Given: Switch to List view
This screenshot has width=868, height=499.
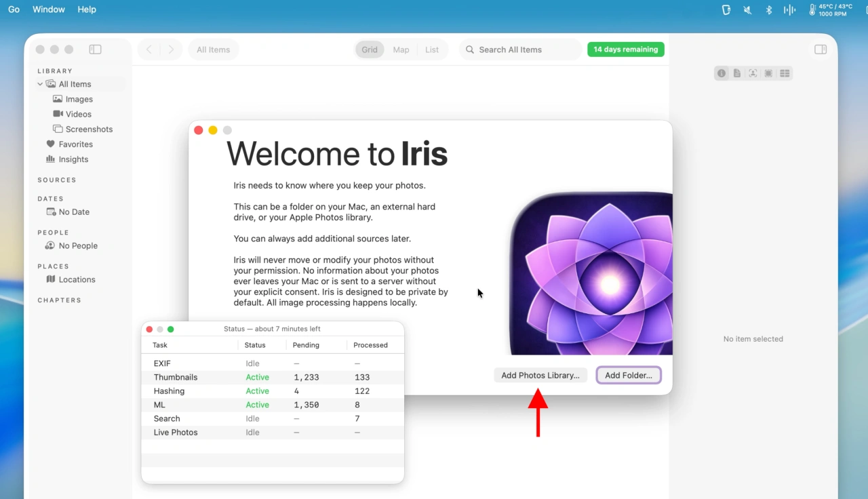Looking at the screenshot, I should 432,49.
